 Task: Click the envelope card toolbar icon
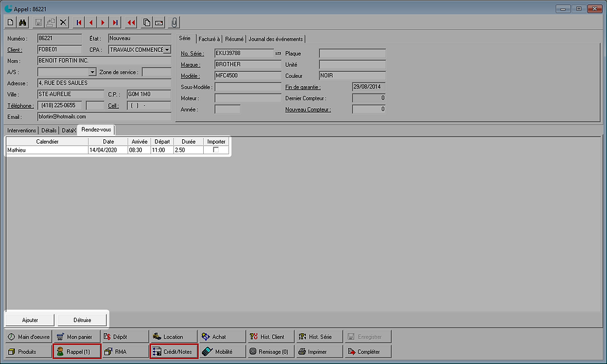pos(159,22)
